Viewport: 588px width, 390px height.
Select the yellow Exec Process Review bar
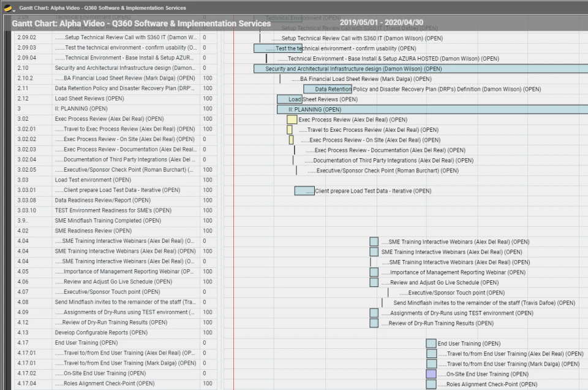292,120
